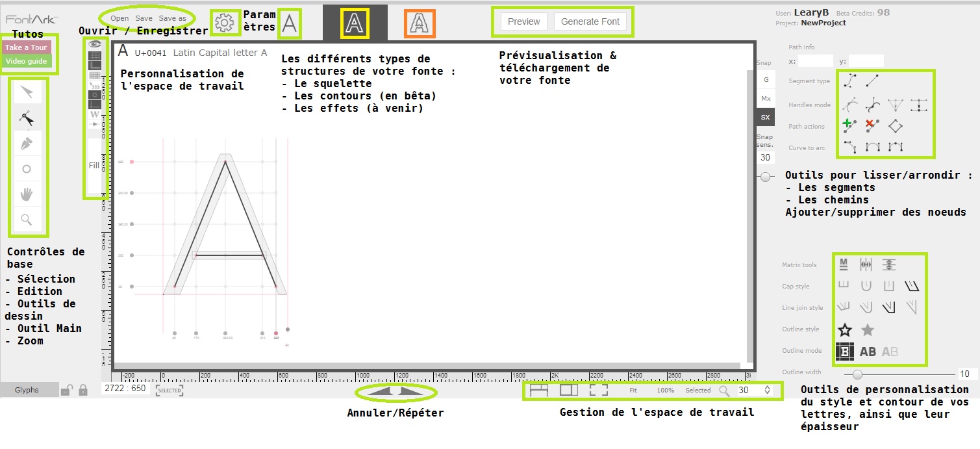Add node with green plus icon
This screenshot has width=980, height=449.
pyautogui.click(x=849, y=125)
